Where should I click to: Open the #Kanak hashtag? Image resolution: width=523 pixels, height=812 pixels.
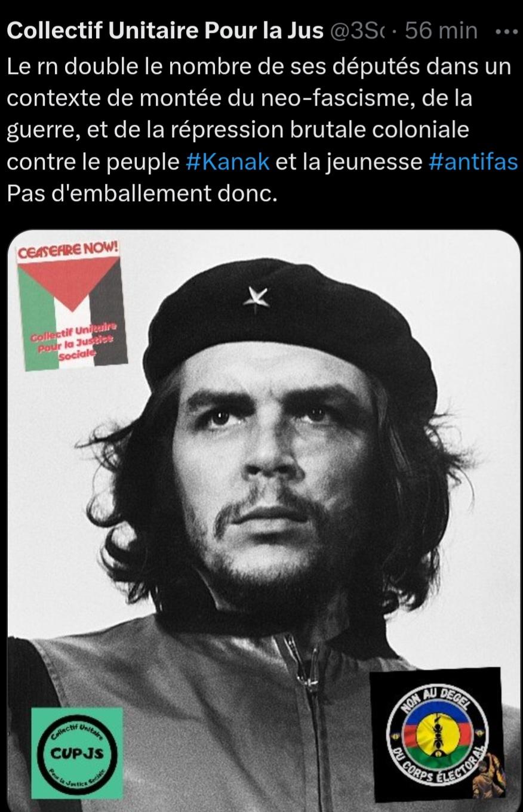[x=228, y=162]
